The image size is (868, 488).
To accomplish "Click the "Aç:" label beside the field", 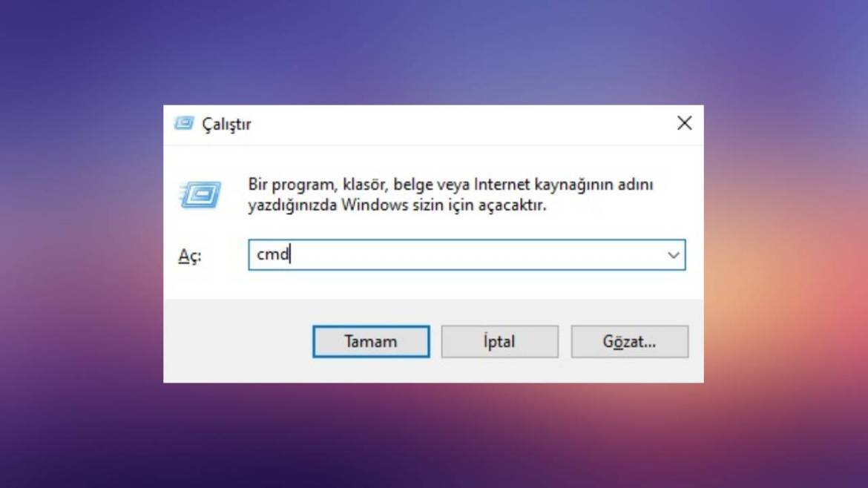I will (189, 256).
